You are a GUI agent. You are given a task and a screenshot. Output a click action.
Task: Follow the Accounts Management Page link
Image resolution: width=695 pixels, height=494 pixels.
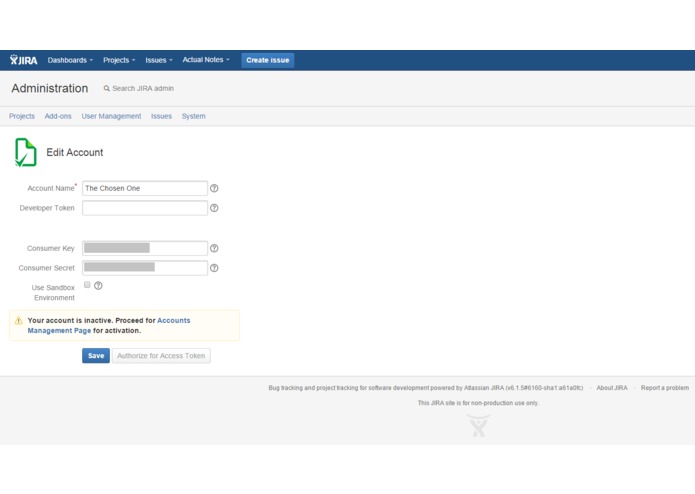pyautogui.click(x=109, y=326)
